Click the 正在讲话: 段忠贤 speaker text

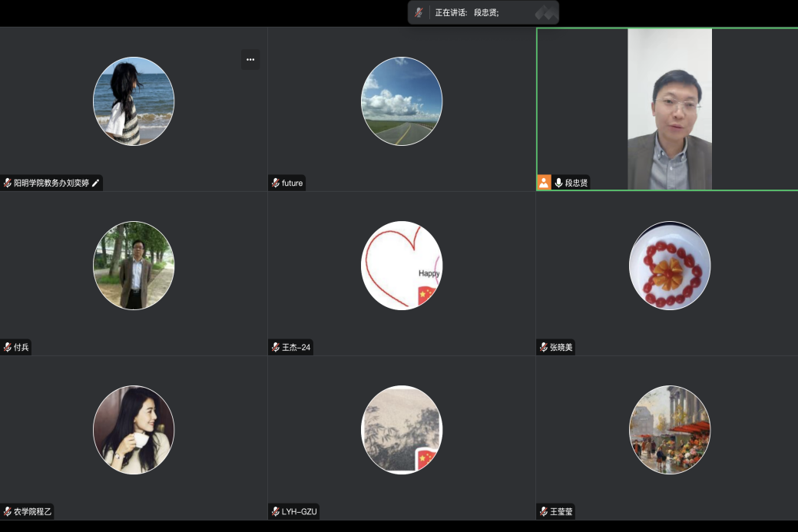coord(467,12)
